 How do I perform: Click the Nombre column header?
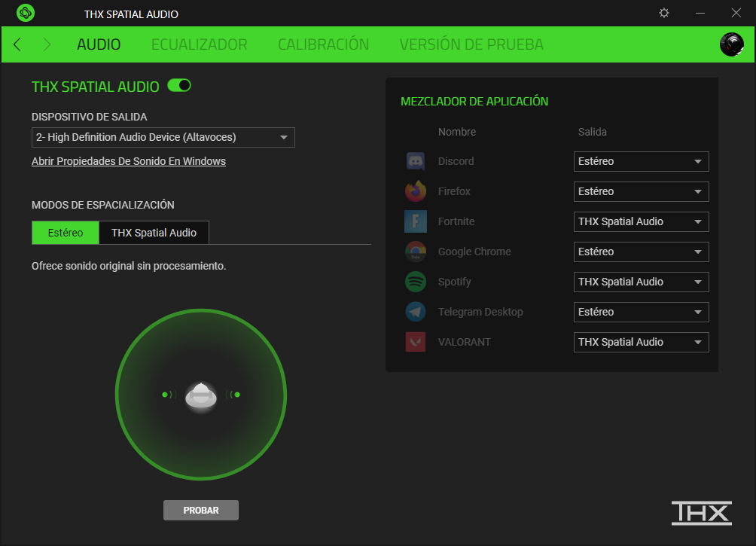point(457,132)
